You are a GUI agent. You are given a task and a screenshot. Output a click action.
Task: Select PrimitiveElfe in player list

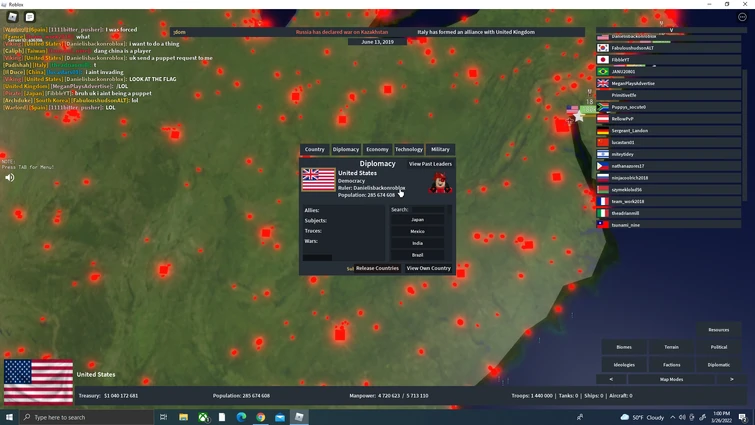tap(668, 95)
